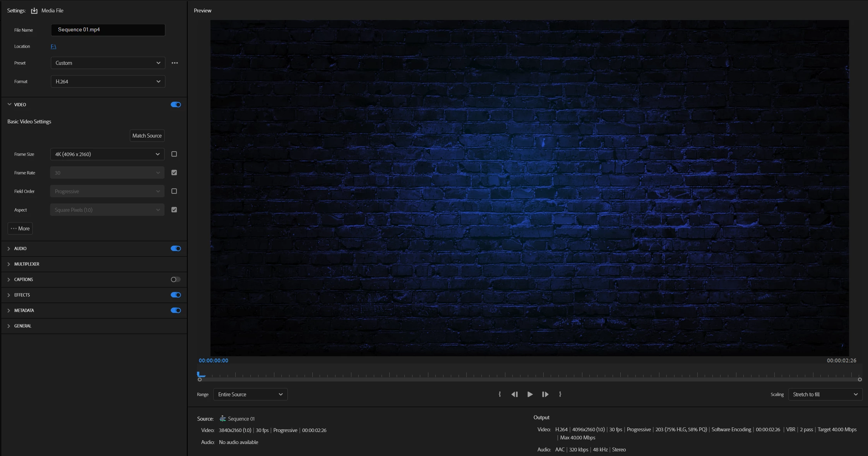Open the Format H.264 dropdown

pyautogui.click(x=108, y=82)
